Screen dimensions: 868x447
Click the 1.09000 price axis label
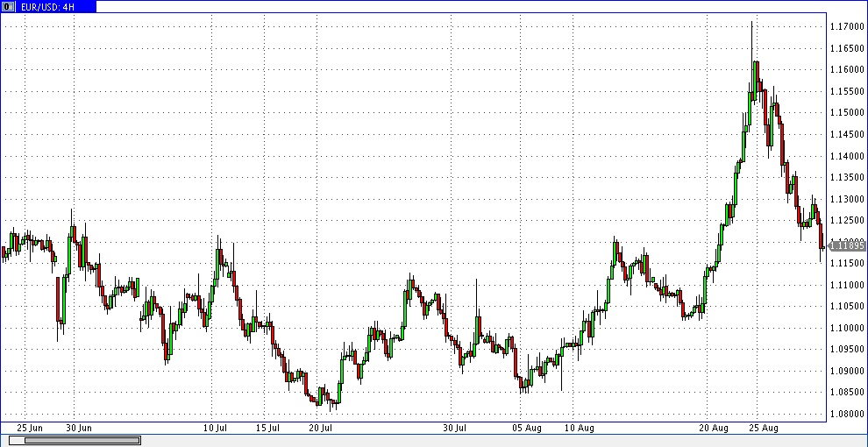[847, 372]
